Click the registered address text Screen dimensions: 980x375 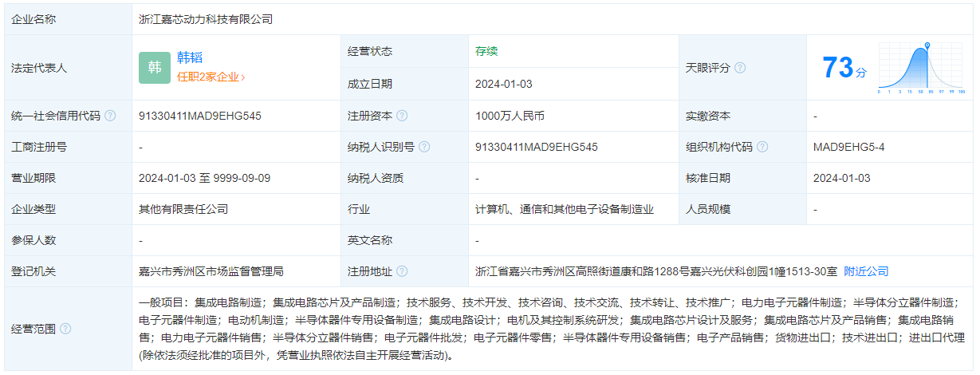tap(656, 272)
